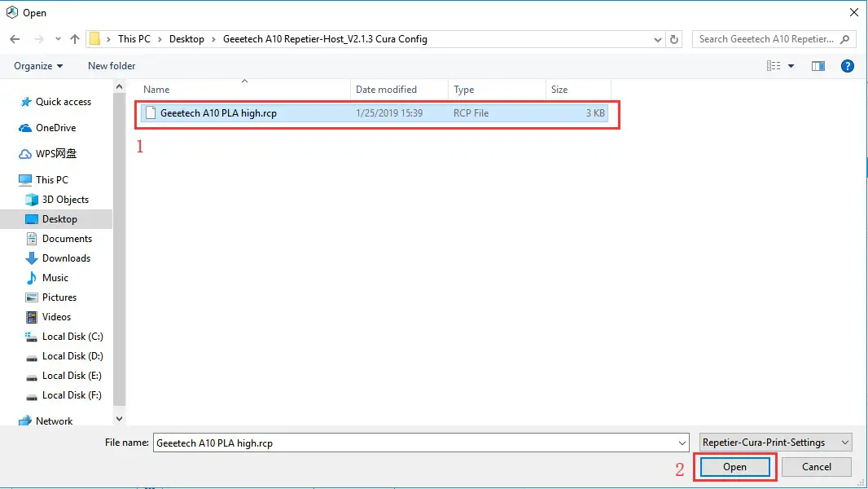This screenshot has width=868, height=489.
Task: Click the Documents page icon
Action: point(32,239)
